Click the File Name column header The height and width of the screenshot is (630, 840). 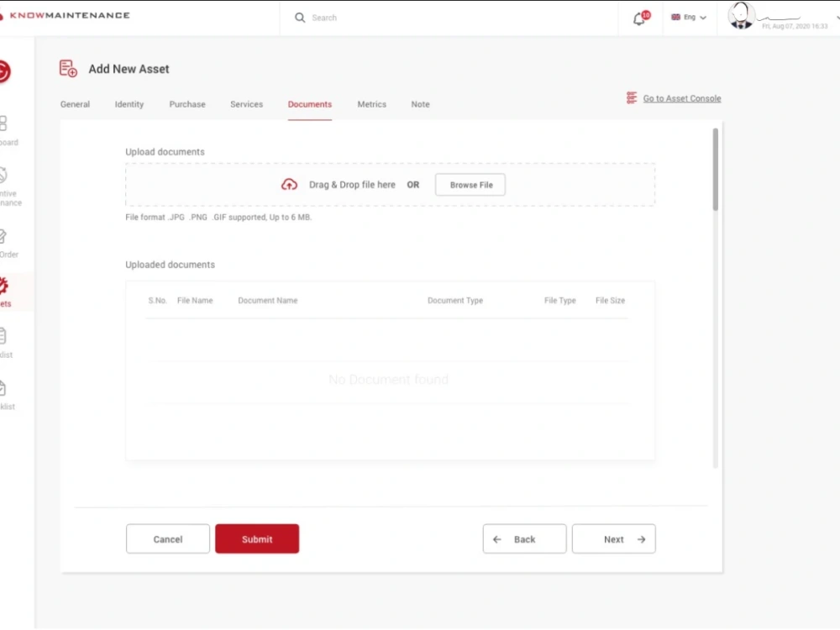coord(195,301)
